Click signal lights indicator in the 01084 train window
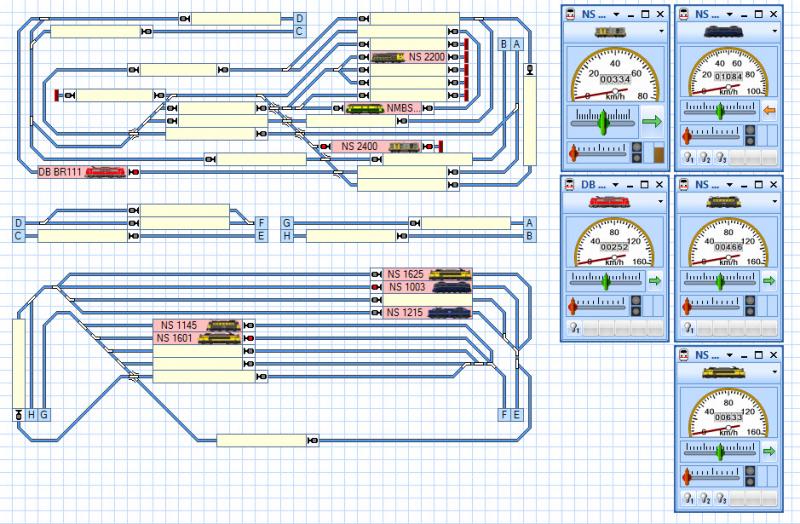800x524 pixels. pyautogui.click(x=750, y=135)
